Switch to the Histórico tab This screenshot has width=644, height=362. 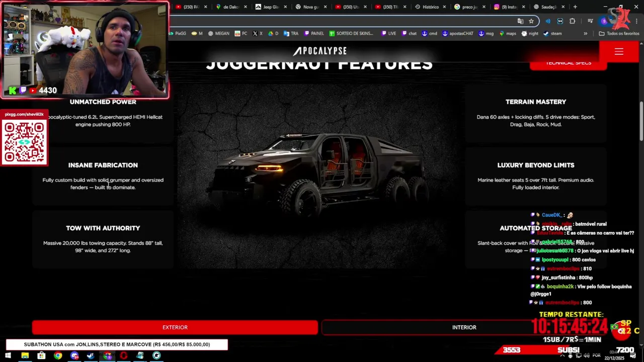tap(430, 7)
